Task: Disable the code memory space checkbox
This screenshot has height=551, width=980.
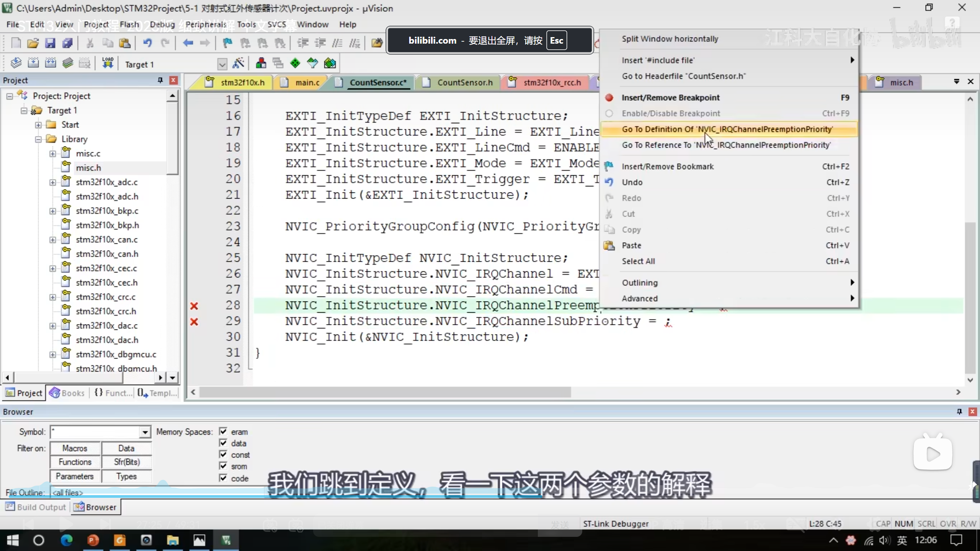Action: (x=223, y=478)
